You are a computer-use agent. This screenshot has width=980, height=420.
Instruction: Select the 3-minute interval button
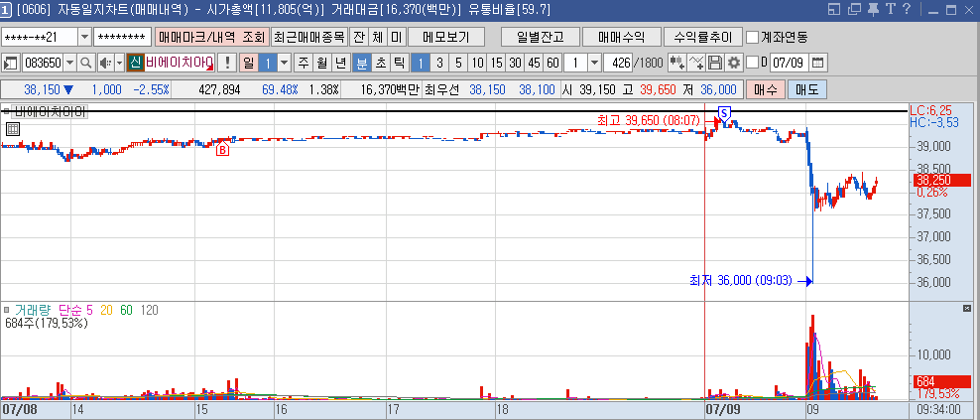[440, 63]
